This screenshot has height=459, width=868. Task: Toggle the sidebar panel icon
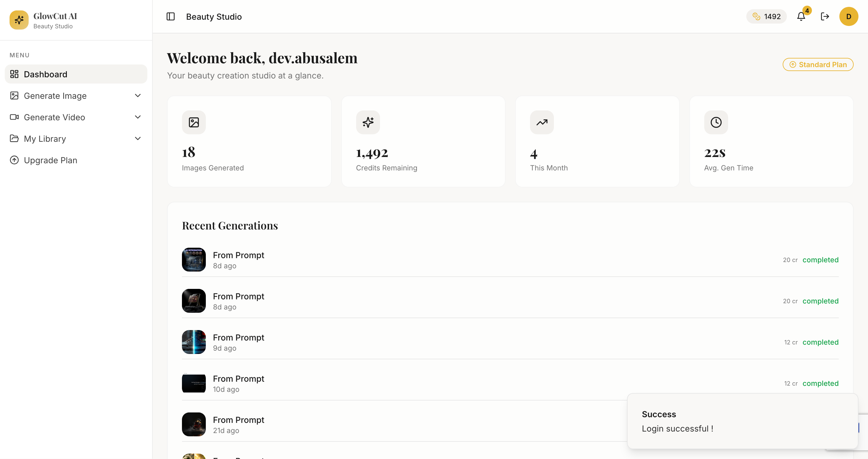coord(171,16)
